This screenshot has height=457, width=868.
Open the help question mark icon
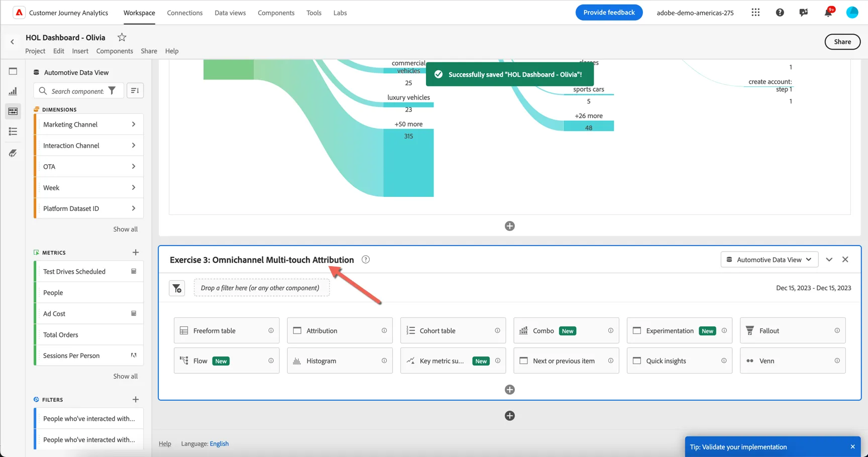[780, 13]
